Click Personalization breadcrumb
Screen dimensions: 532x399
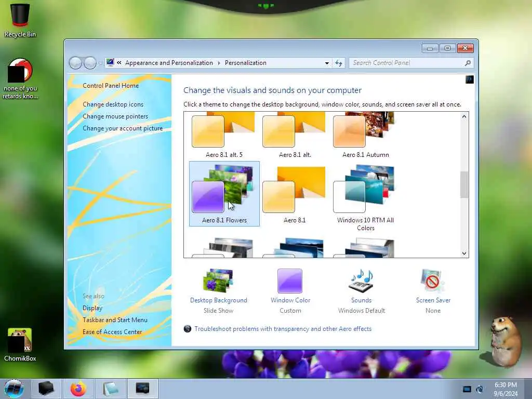point(245,63)
